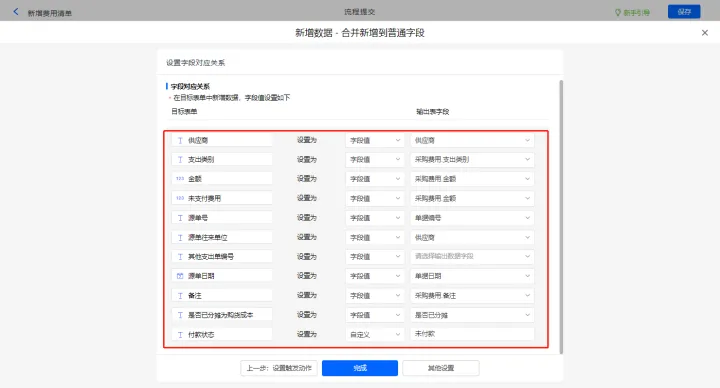Close the 新增数据 dialog with the X

click(x=705, y=33)
